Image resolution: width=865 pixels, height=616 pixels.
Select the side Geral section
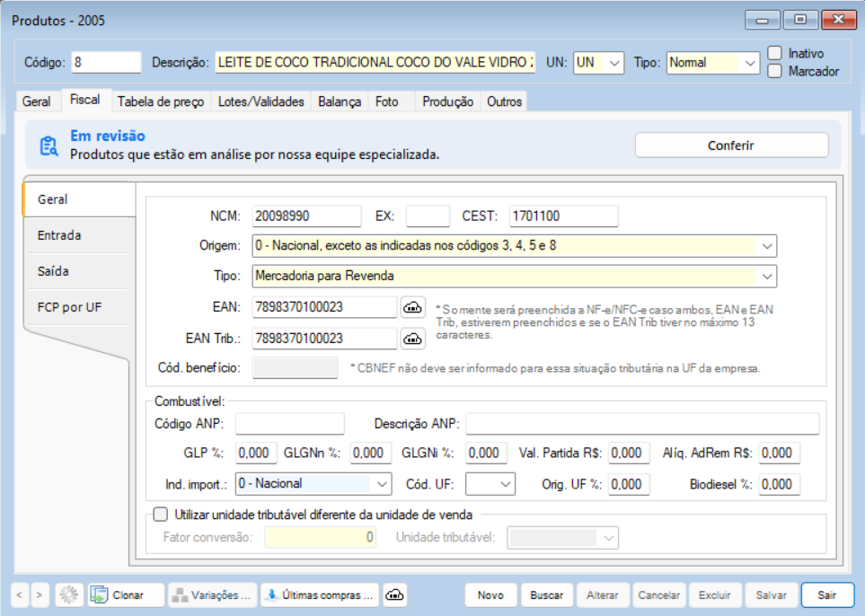point(79,199)
